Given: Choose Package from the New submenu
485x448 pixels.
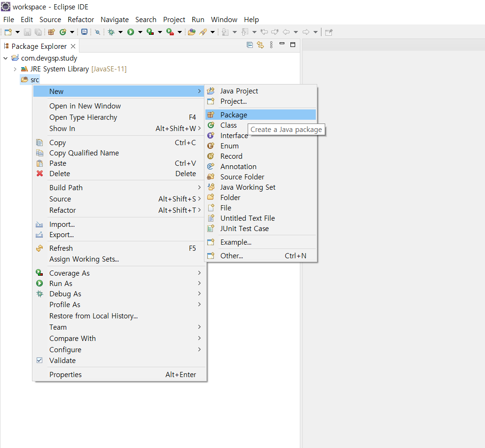Looking at the screenshot, I should [260, 115].
